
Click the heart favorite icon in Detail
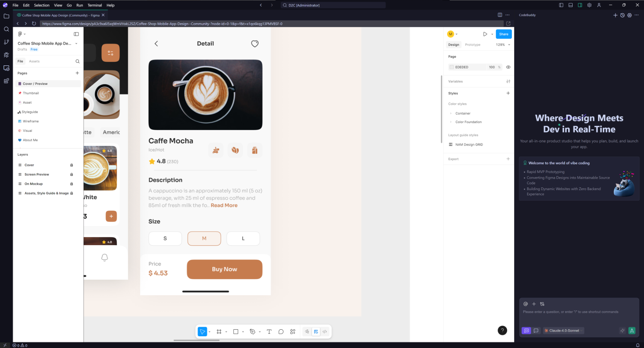point(255,44)
